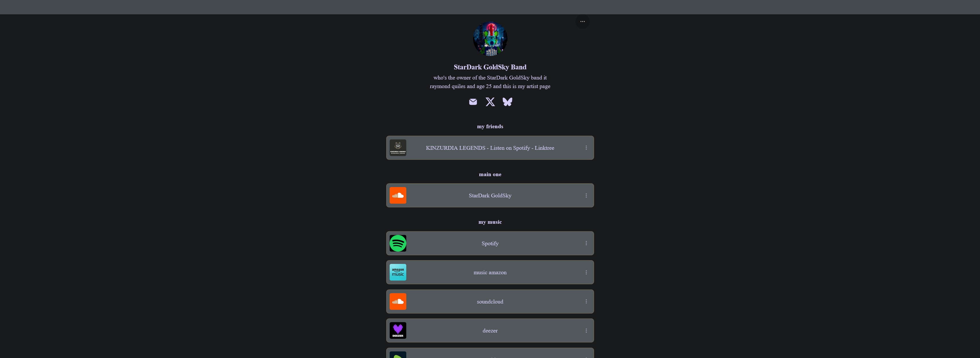980x358 pixels.
Task: Open the StarDark GoldSky main link
Action: point(490,196)
